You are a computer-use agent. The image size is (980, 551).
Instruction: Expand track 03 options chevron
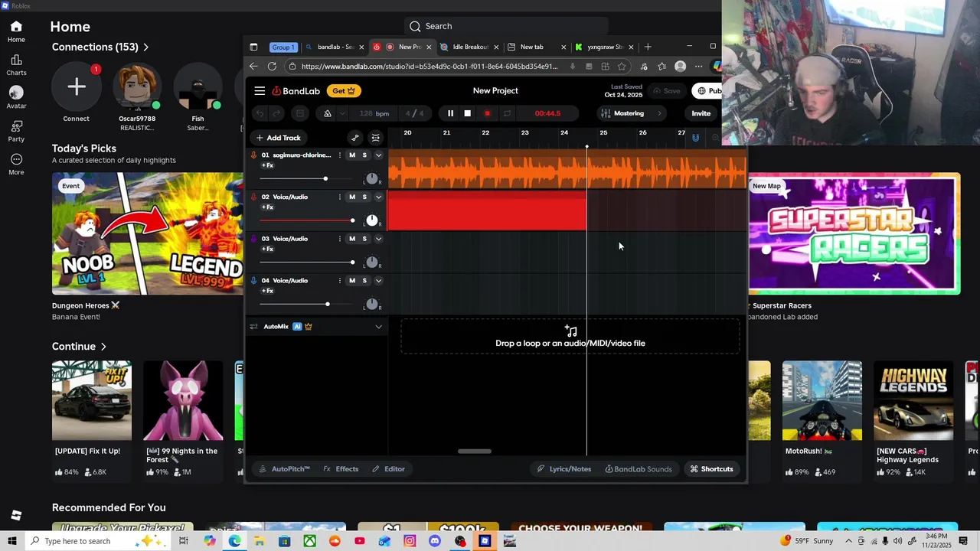[378, 239]
